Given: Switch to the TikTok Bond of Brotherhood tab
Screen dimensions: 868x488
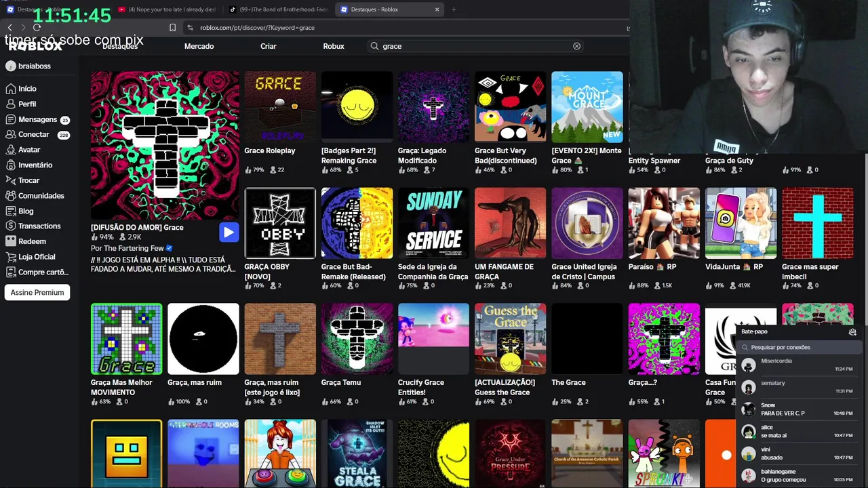Looking at the screenshot, I should [x=279, y=9].
